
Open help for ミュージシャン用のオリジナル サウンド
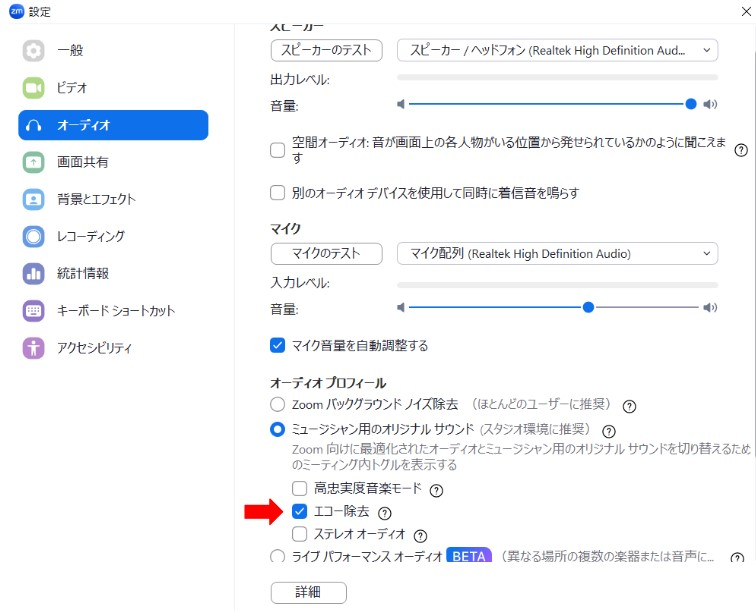pos(609,431)
